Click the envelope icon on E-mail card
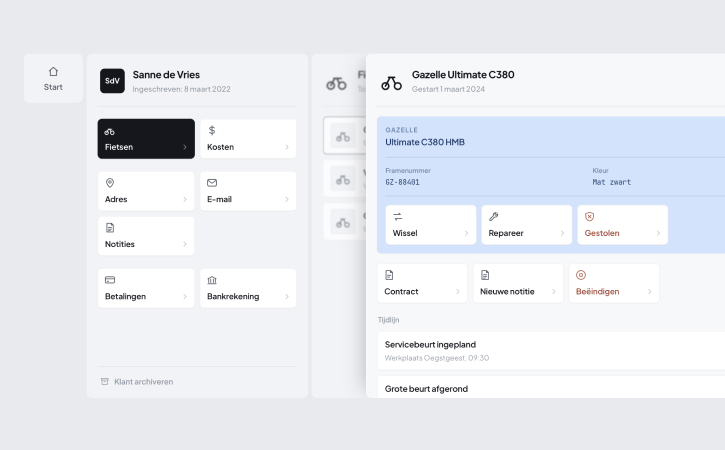 [212, 183]
